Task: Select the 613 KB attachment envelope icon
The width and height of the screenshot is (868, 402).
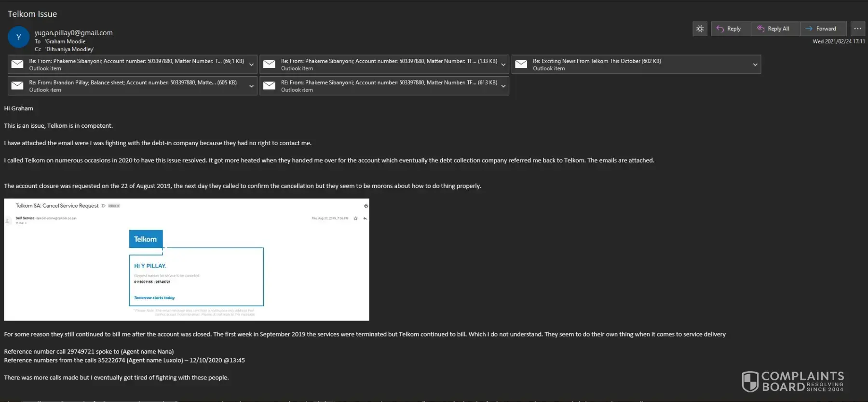Action: [270, 85]
